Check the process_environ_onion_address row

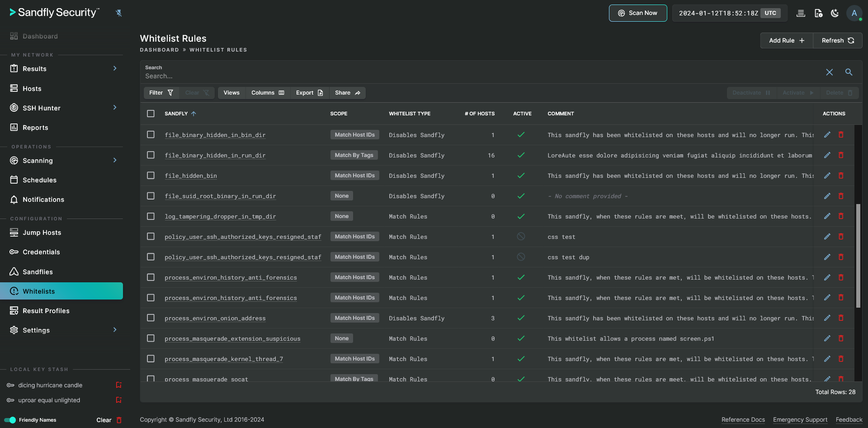(x=151, y=318)
